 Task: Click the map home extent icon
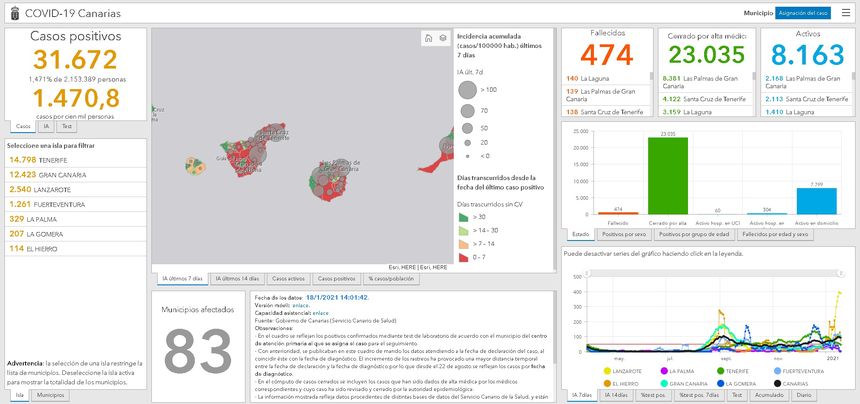427,38
